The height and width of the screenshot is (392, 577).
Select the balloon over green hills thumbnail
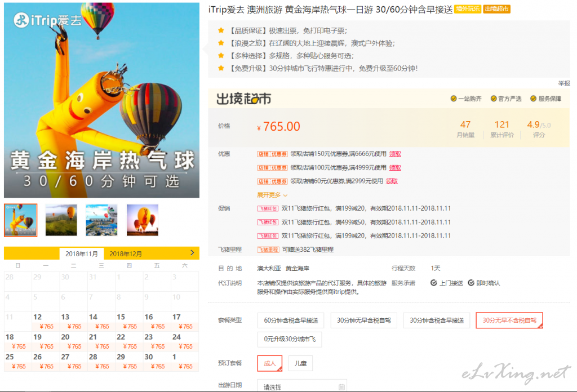click(x=61, y=220)
